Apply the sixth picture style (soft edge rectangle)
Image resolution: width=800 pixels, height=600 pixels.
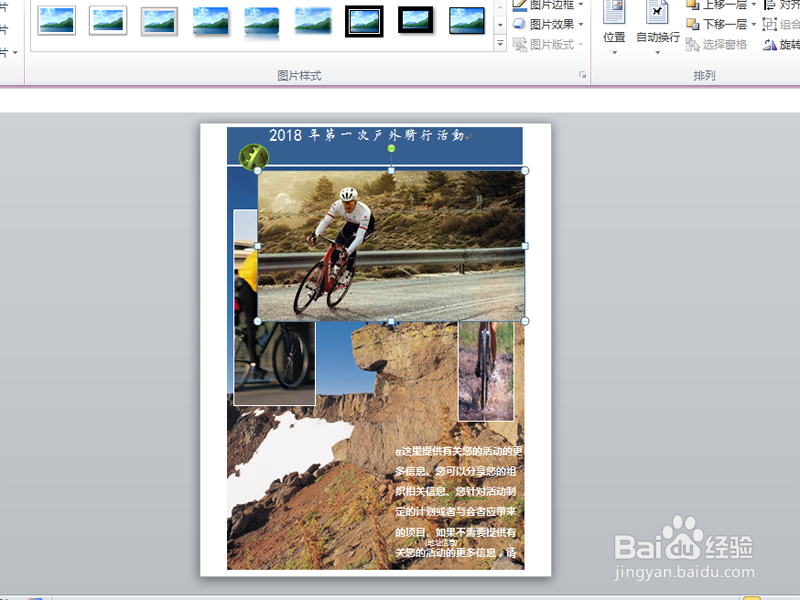313,21
